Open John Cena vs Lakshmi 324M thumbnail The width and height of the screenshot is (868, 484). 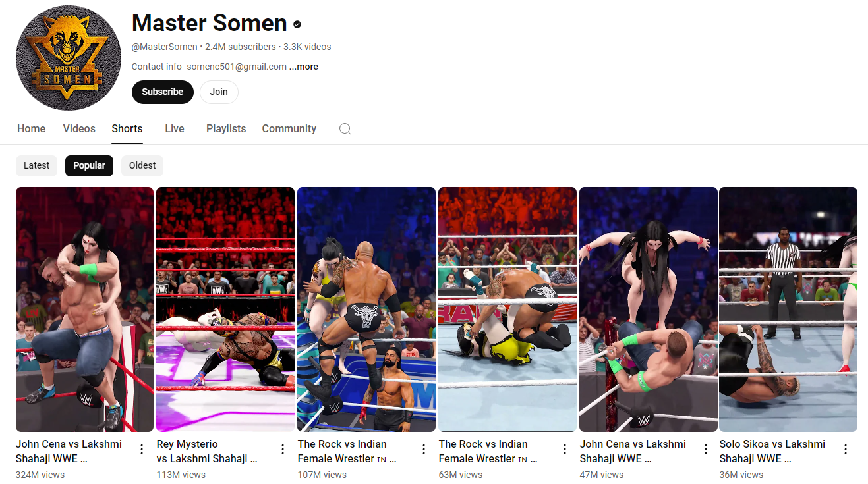pyautogui.click(x=84, y=309)
